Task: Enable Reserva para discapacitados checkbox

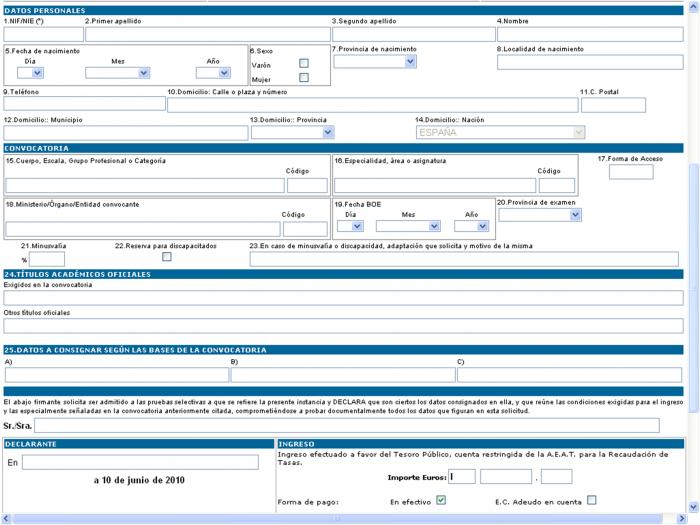Action: (167, 257)
